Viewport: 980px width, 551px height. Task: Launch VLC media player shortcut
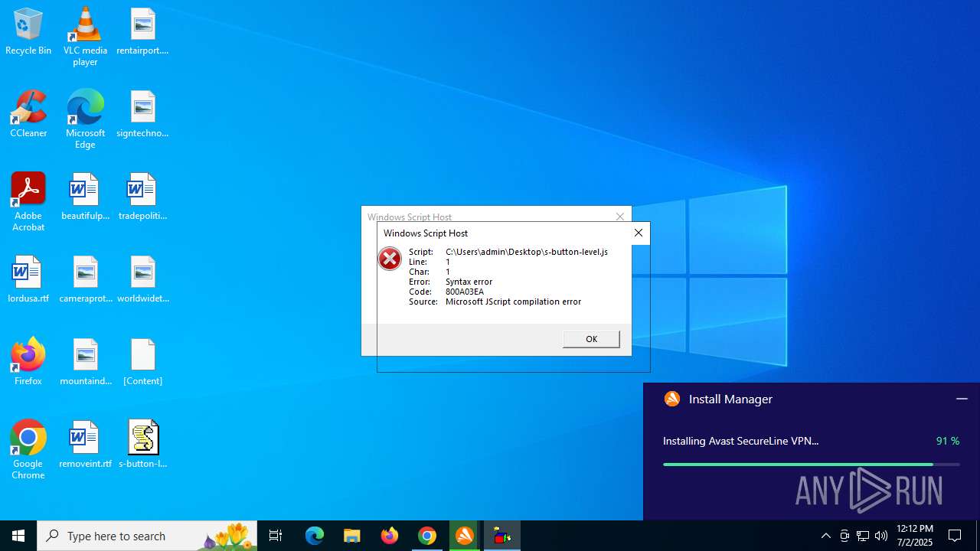(x=85, y=36)
